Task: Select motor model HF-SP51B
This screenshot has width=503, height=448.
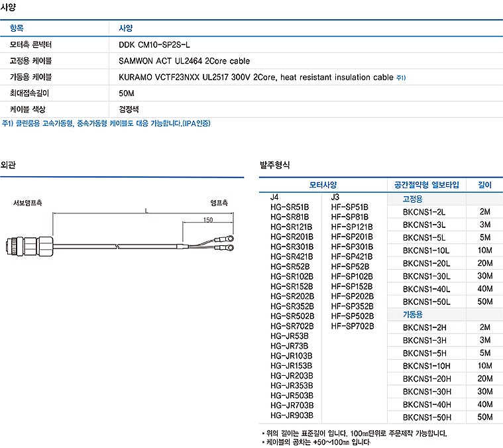Action: (x=350, y=207)
